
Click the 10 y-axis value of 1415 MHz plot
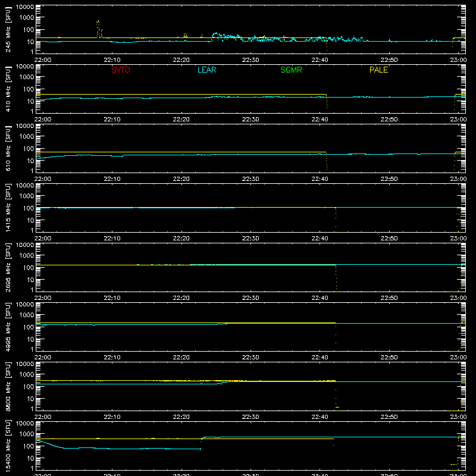coord(30,220)
